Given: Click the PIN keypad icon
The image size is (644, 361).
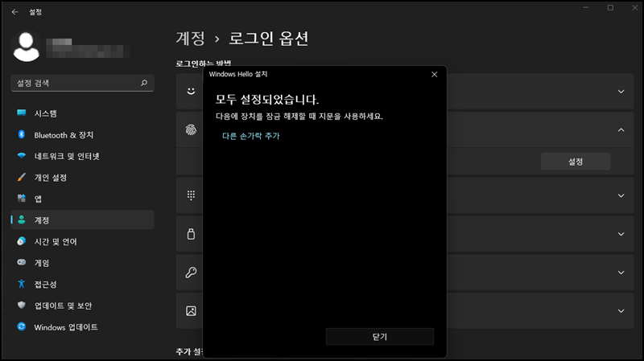Looking at the screenshot, I should 191,195.
